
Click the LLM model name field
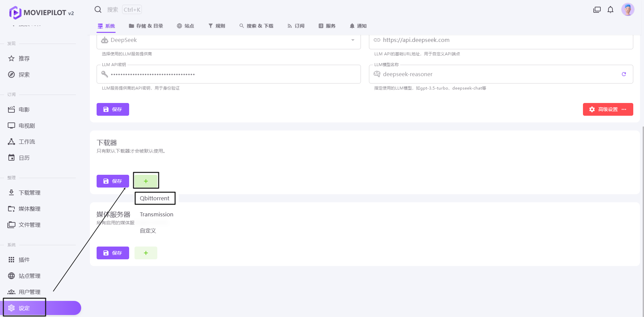point(496,74)
